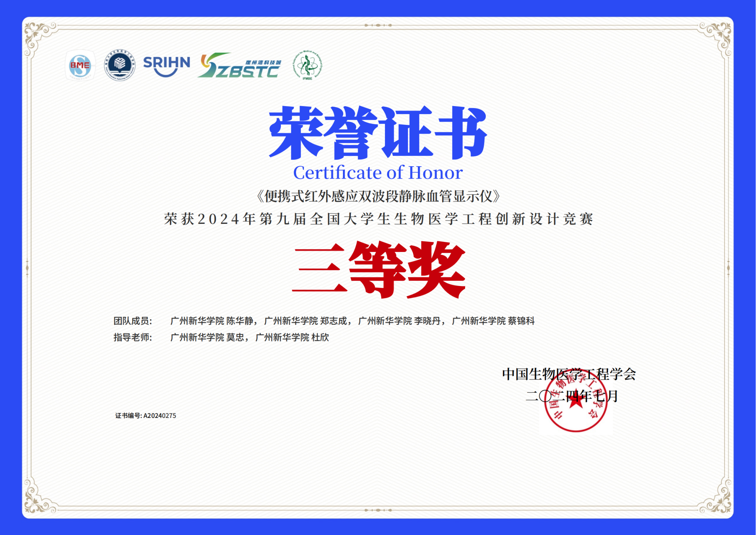Click the 2024 competition name line
This screenshot has height=535, width=756.
(378, 219)
